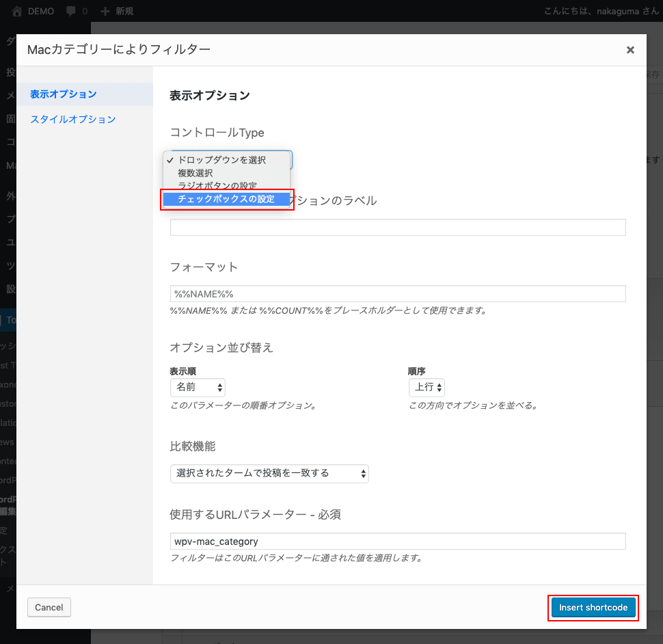
Task: Open the nakaguma user greeting menu
Action: point(601,11)
